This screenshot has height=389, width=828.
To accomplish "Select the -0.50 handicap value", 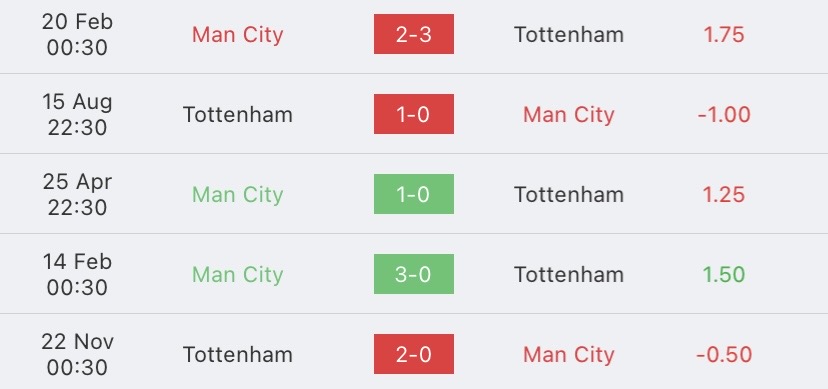I will 724,354.
